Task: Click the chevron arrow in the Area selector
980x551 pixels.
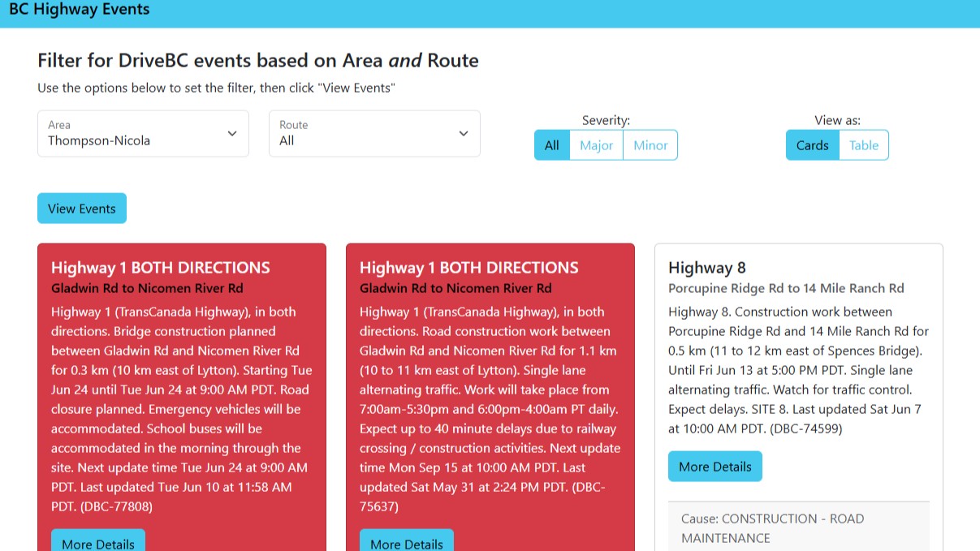Action: pos(232,134)
